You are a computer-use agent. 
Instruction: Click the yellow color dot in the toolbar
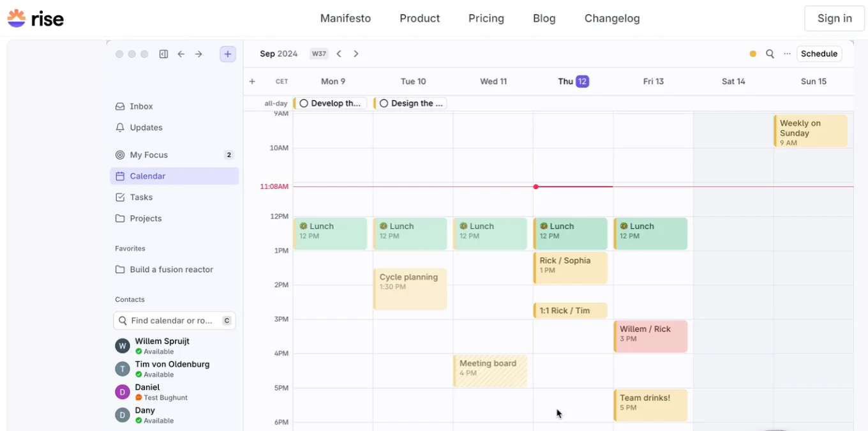point(752,54)
